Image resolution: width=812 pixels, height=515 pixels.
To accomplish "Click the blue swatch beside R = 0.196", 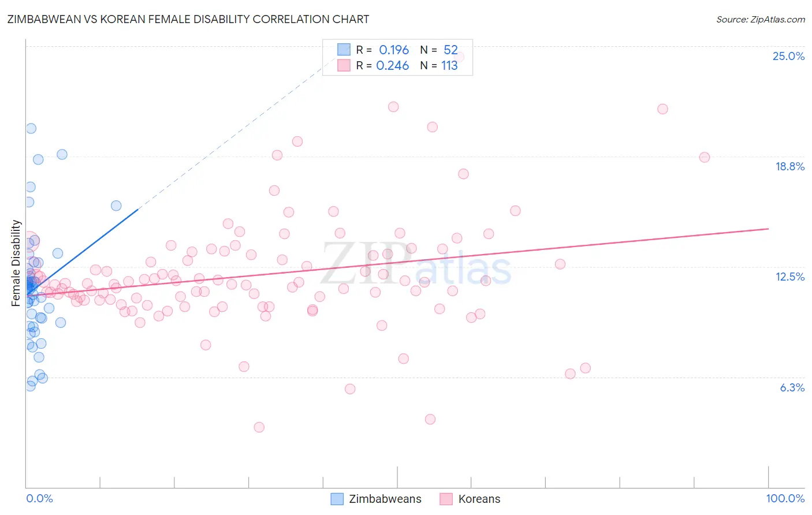I will [x=344, y=50].
